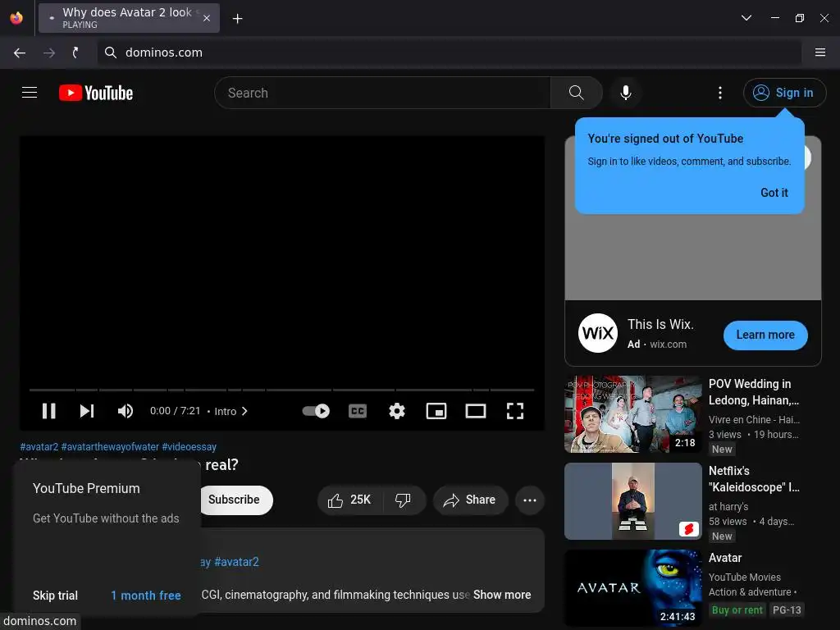Open Netflix's Kaleidoscope video thumbnail
The height and width of the screenshot is (630, 840).
(632, 501)
